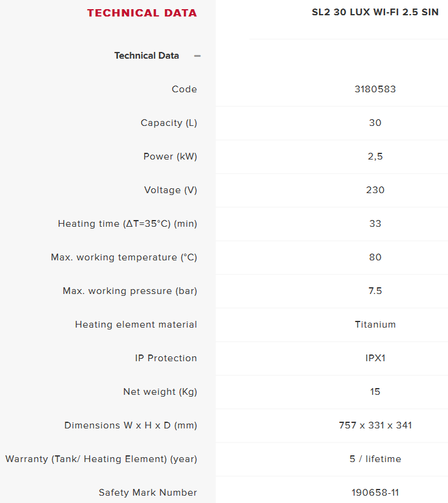Click the IPX1 protection value
448x503 pixels.
(x=375, y=358)
